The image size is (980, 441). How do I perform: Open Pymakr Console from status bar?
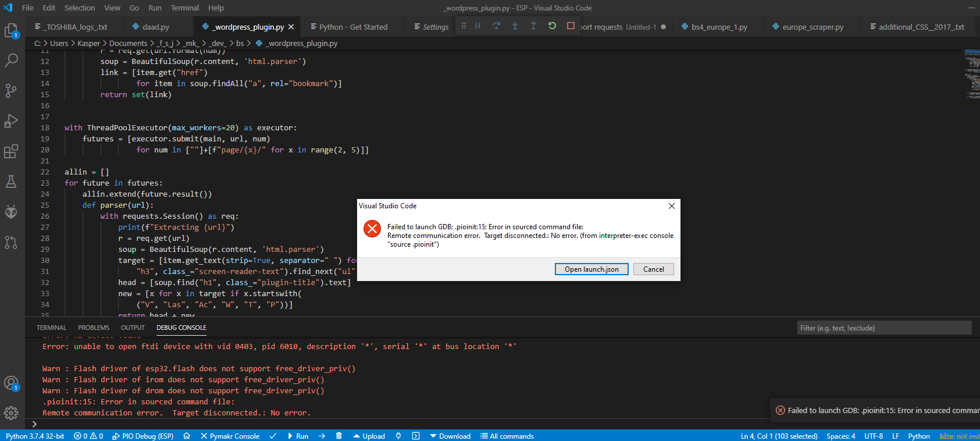click(x=230, y=436)
